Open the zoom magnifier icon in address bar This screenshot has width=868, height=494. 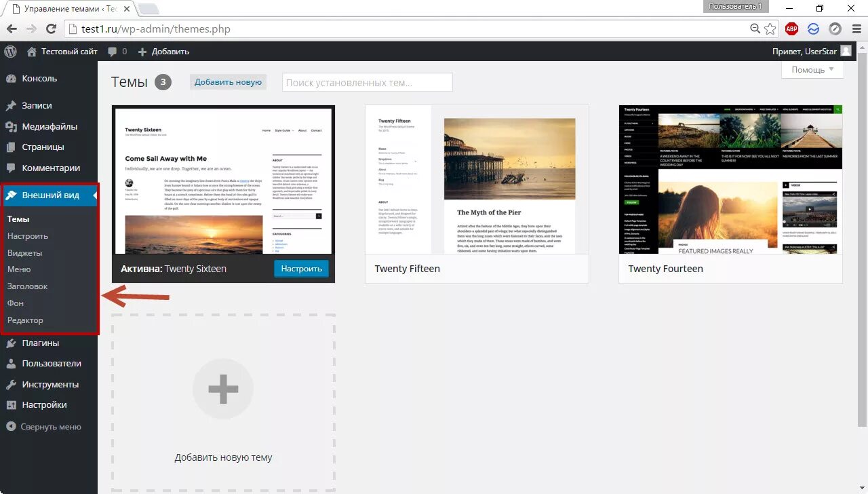pyautogui.click(x=755, y=28)
